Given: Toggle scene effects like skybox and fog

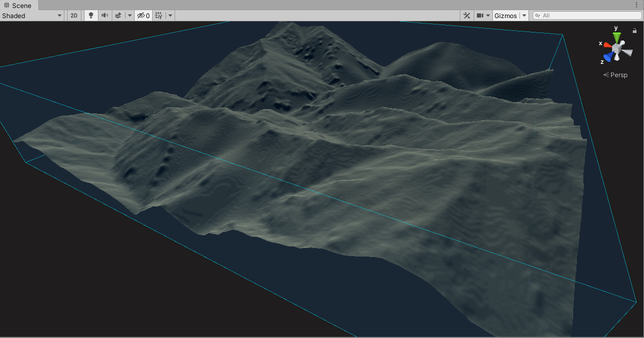Looking at the screenshot, I should [118, 15].
